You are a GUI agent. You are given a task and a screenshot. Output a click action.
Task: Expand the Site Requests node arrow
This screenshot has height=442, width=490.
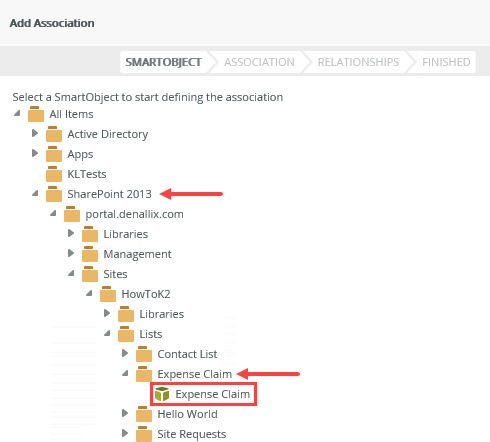tap(125, 433)
